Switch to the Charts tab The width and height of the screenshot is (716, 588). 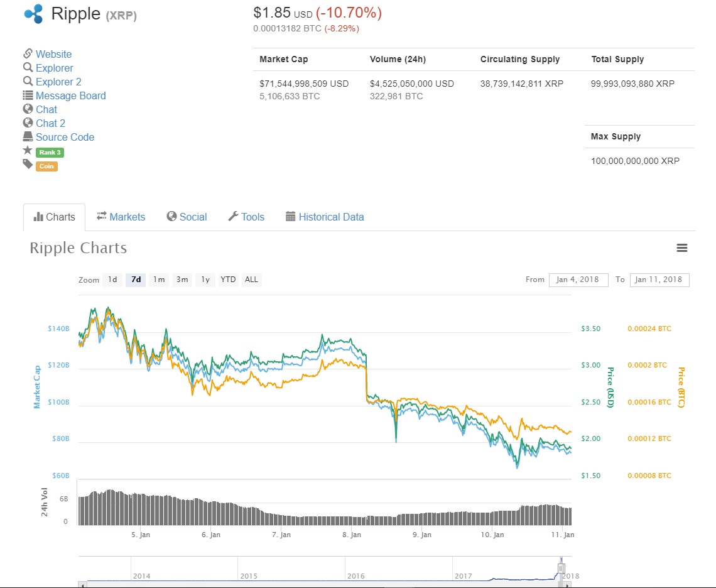55,217
